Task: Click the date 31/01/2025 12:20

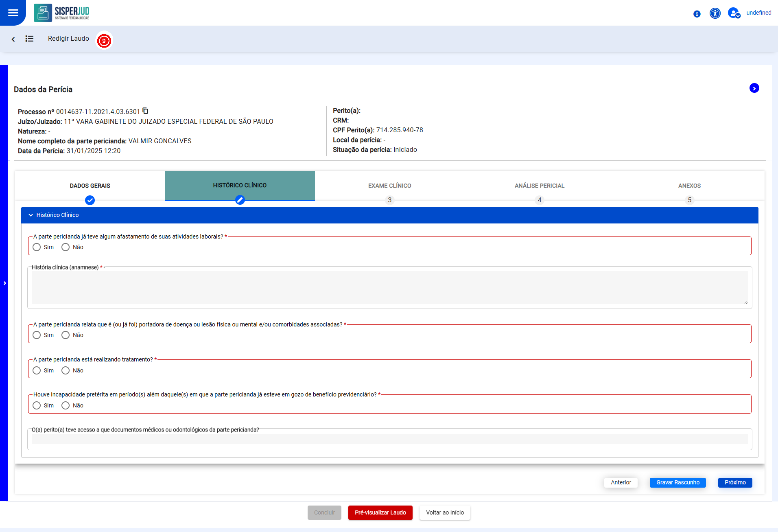Action: click(94, 151)
